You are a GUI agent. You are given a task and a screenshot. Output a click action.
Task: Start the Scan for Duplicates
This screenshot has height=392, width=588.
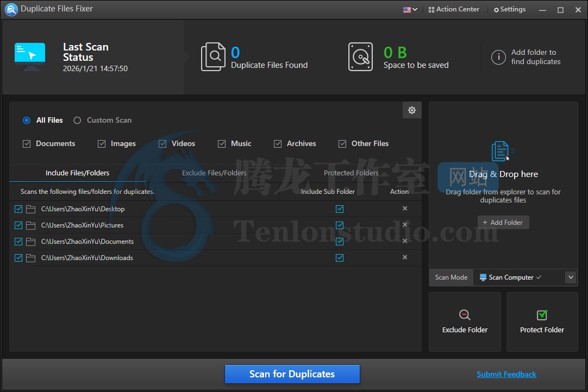click(292, 374)
